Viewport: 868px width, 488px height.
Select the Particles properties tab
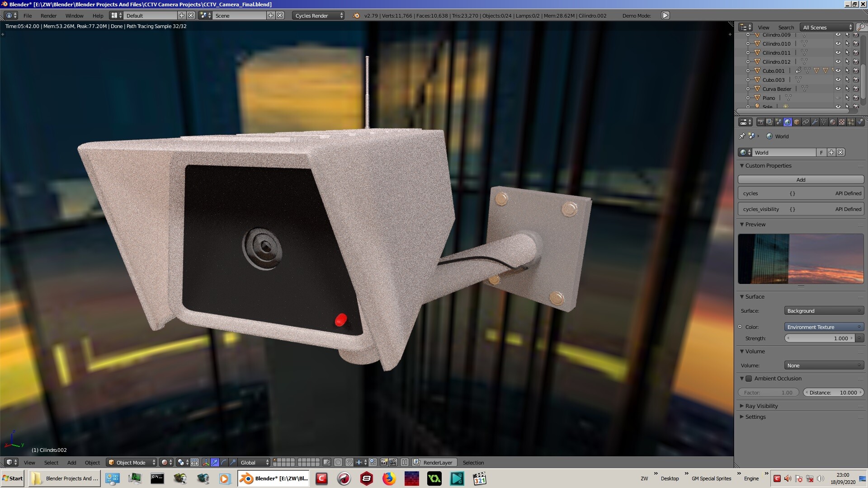point(851,122)
